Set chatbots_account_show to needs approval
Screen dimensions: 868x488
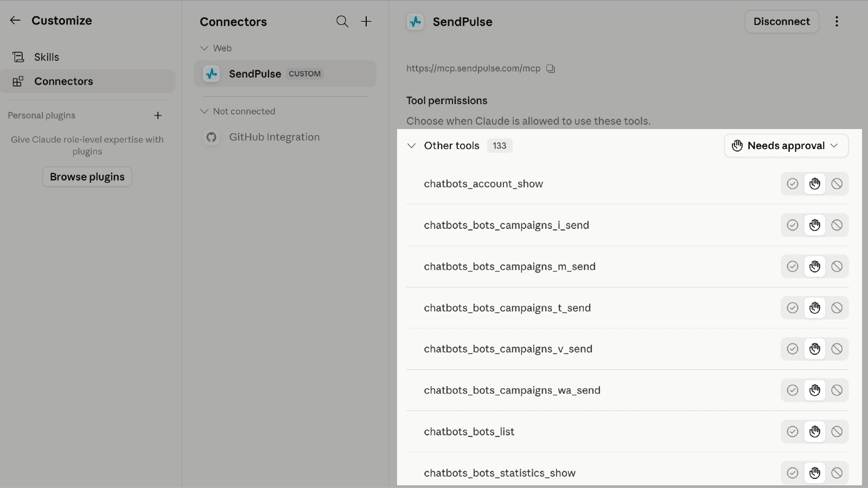(815, 184)
